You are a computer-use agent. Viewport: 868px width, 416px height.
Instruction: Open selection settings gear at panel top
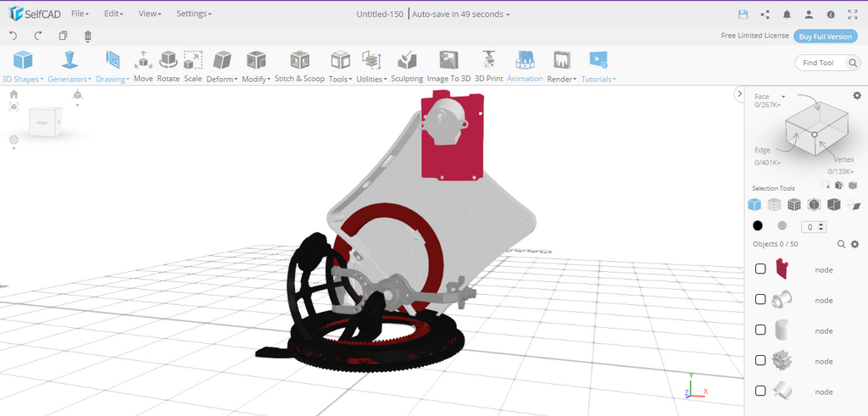pos(857,96)
